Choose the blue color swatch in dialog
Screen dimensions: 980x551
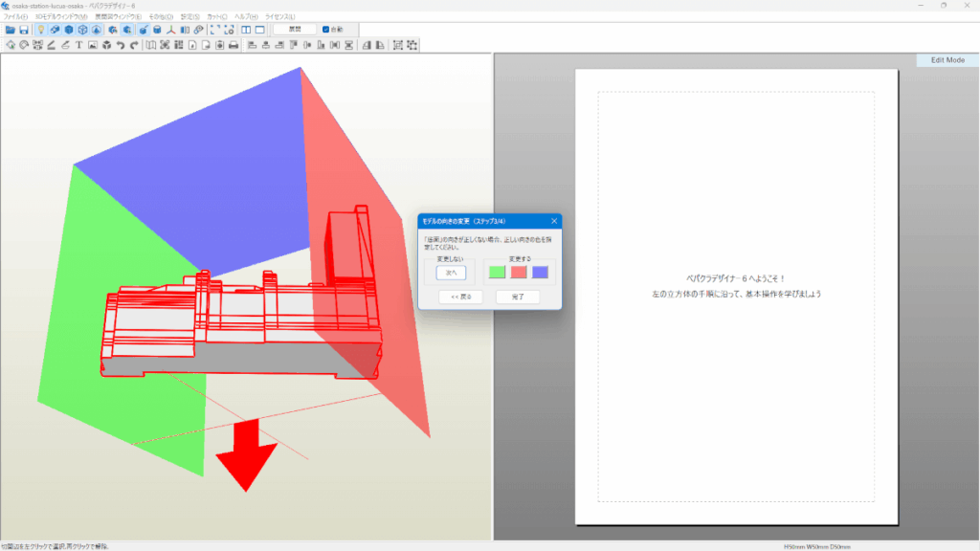(540, 272)
